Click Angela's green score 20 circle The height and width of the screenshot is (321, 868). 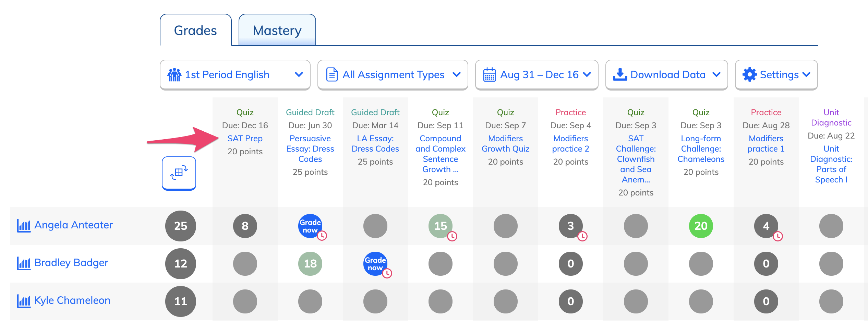[701, 226]
